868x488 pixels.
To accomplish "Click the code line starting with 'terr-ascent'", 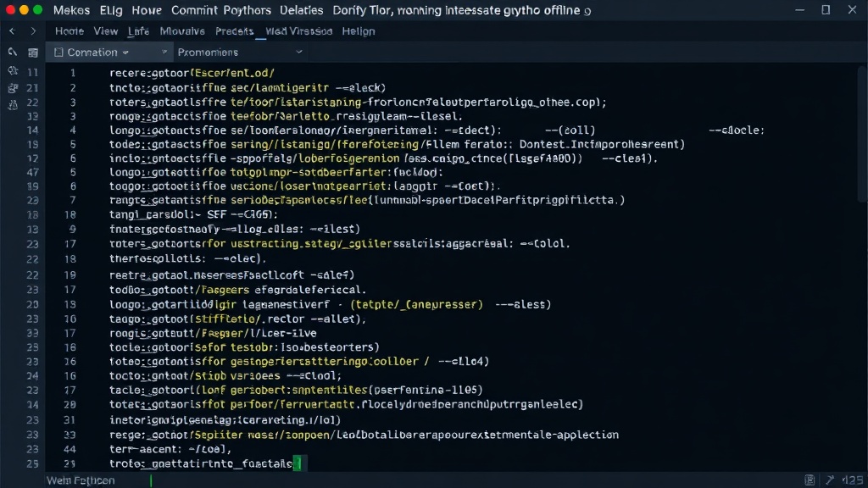I will (170, 449).
